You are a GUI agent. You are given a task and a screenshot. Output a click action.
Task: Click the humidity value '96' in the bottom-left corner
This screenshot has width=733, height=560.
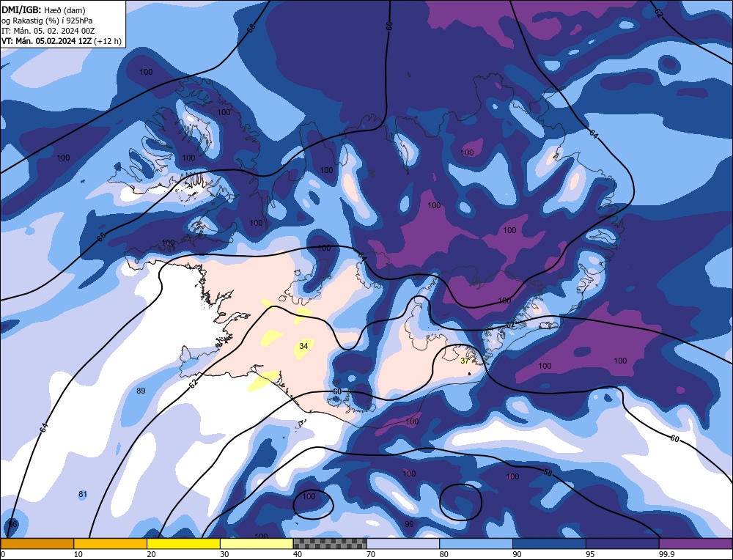tap(13, 524)
